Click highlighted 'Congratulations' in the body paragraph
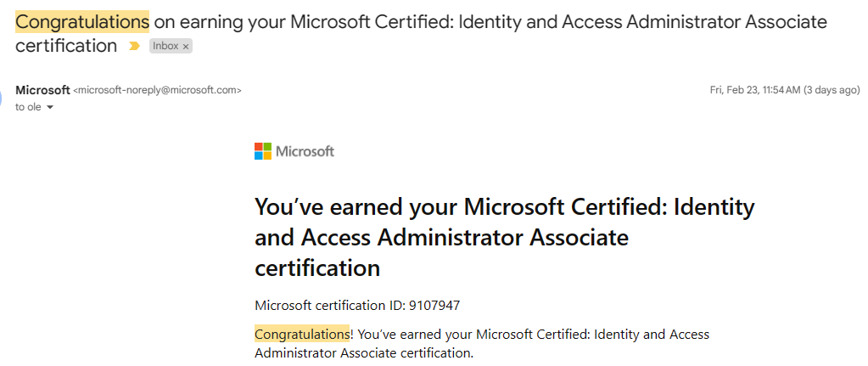 click(302, 335)
